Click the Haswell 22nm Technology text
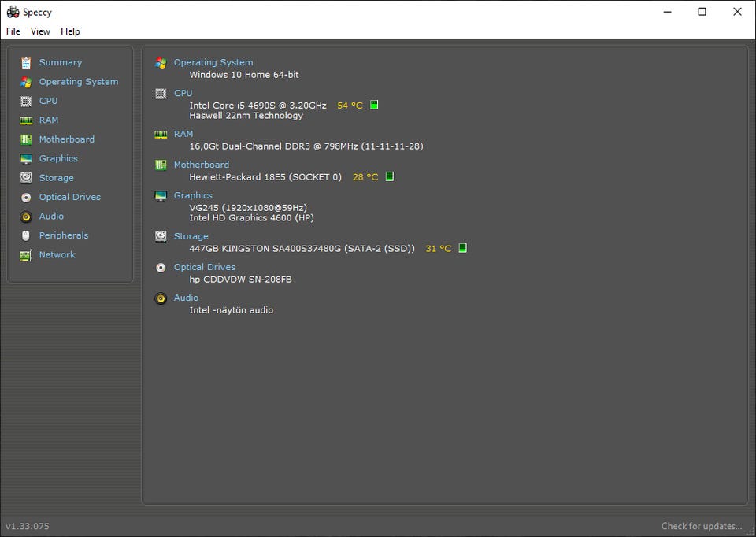 (246, 116)
